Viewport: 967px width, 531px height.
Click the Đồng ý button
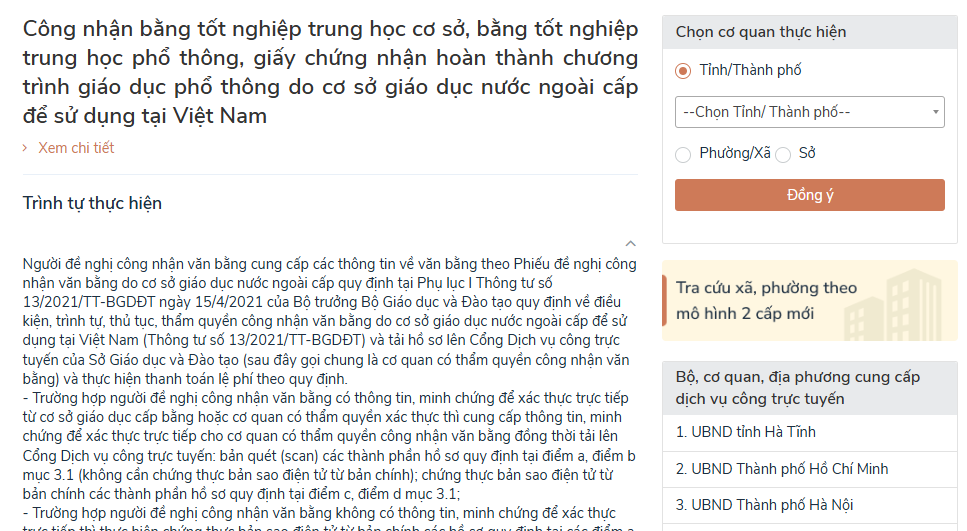coord(809,195)
